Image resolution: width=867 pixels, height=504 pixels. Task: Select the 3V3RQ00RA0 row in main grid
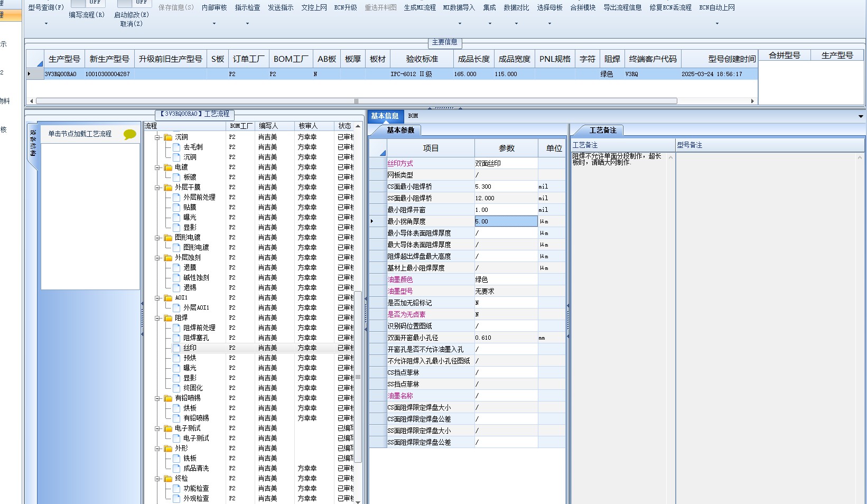click(392, 74)
